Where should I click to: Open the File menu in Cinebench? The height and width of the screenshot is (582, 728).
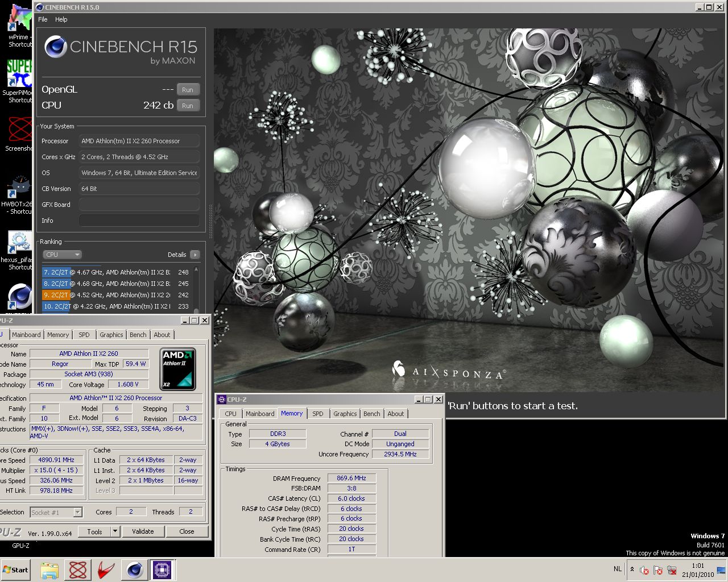[x=43, y=19]
